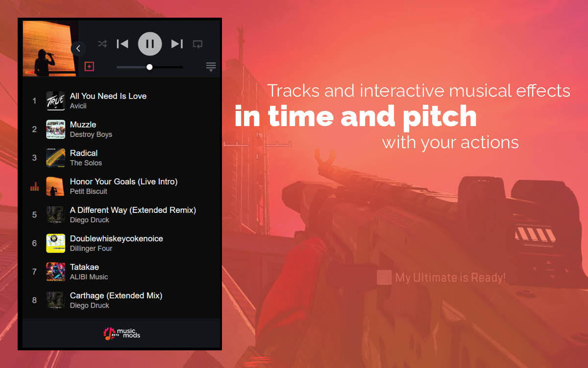The height and width of the screenshot is (368, 588).
Task: Click the Avicii True album cover
Action: click(x=55, y=101)
